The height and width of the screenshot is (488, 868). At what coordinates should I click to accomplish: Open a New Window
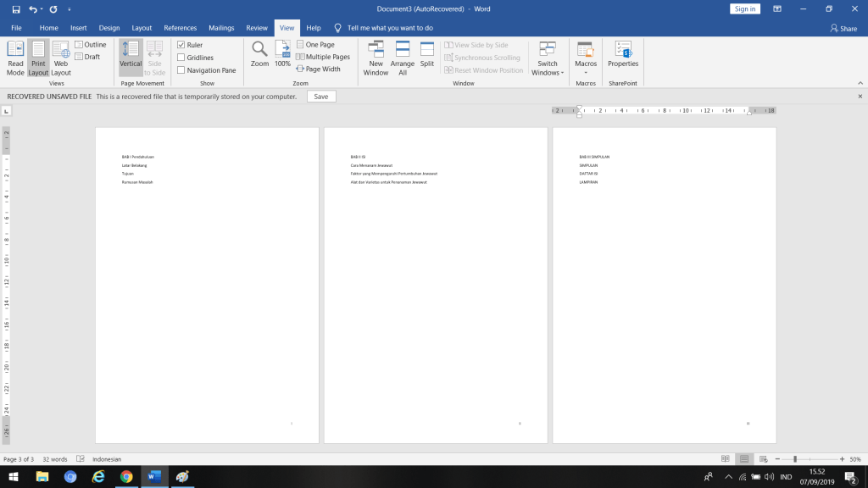pyautogui.click(x=376, y=58)
